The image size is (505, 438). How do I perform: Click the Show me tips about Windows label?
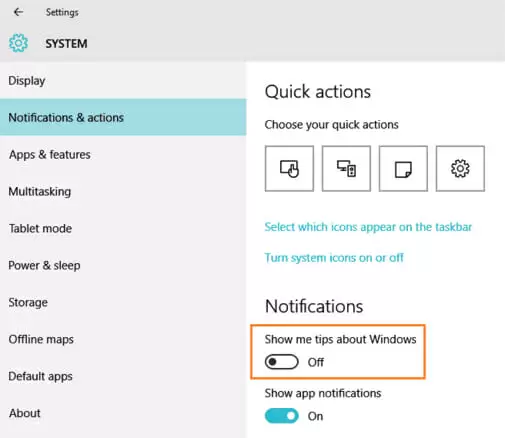pyautogui.click(x=340, y=339)
